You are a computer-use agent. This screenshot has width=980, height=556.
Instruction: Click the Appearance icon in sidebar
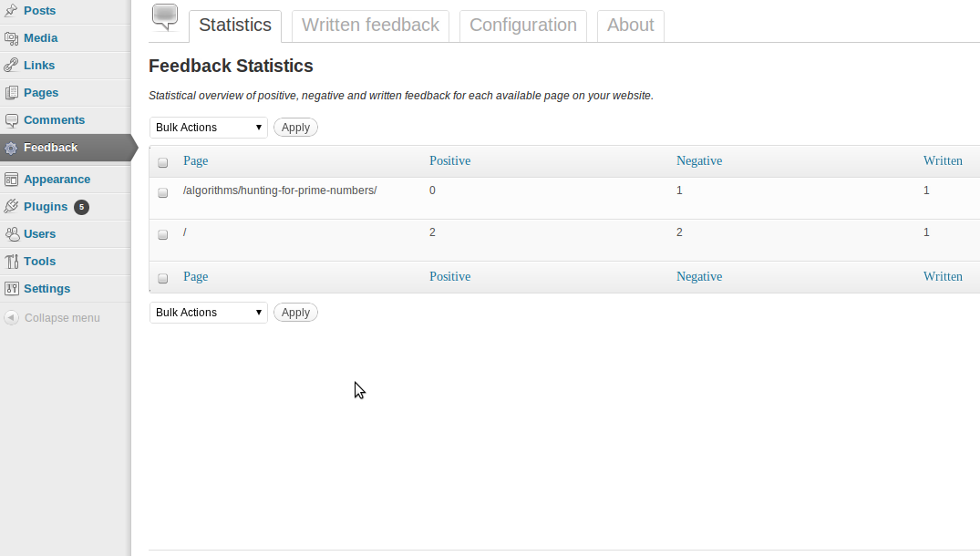click(x=11, y=180)
